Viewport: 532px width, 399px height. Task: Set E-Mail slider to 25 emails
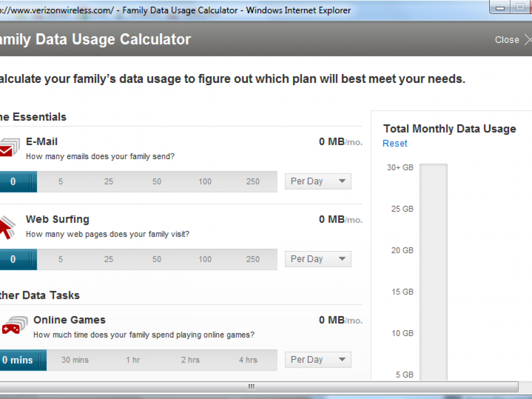click(x=109, y=182)
